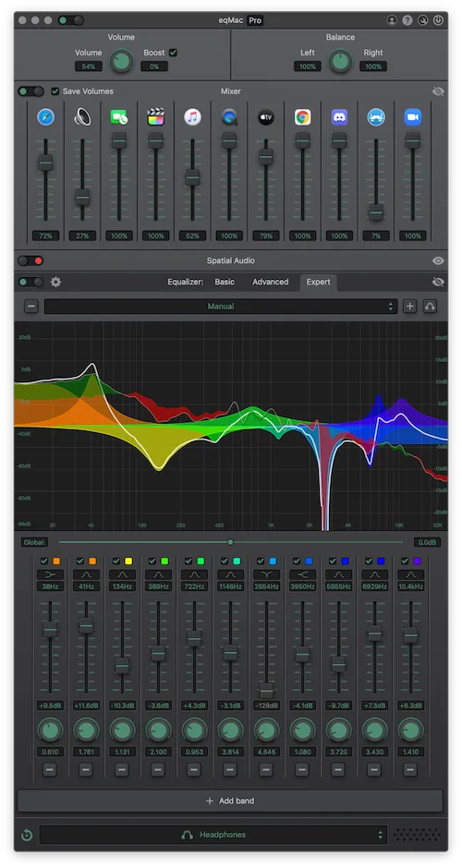This screenshot has width=462, height=868.
Task: Switch to the Basic equalizer tab
Action: tap(225, 282)
